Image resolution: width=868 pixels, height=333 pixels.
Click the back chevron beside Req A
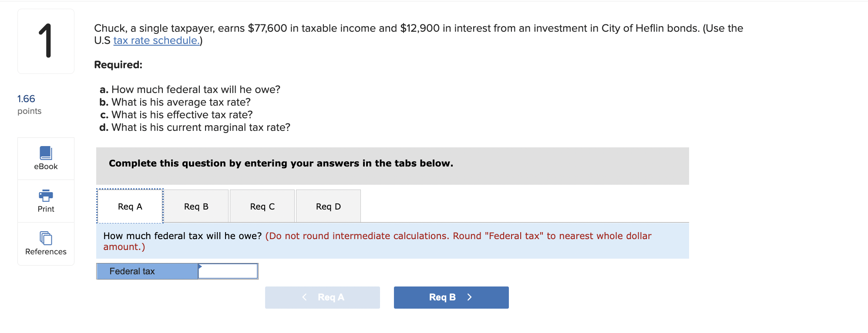click(x=304, y=297)
